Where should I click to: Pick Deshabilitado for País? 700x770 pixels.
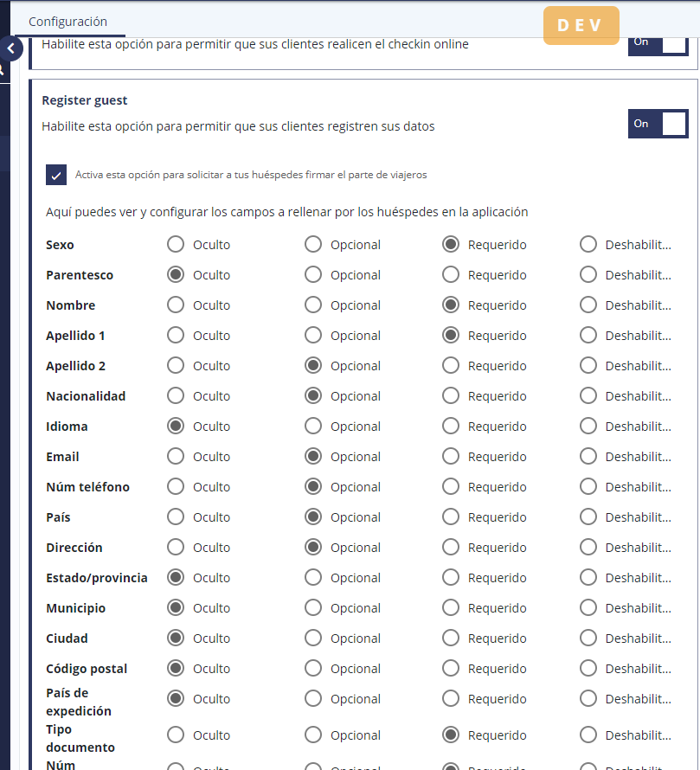click(x=588, y=517)
